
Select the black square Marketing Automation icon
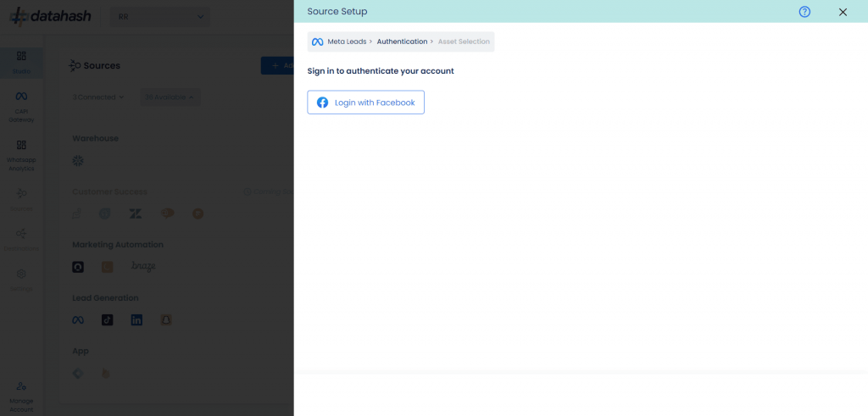(x=78, y=267)
